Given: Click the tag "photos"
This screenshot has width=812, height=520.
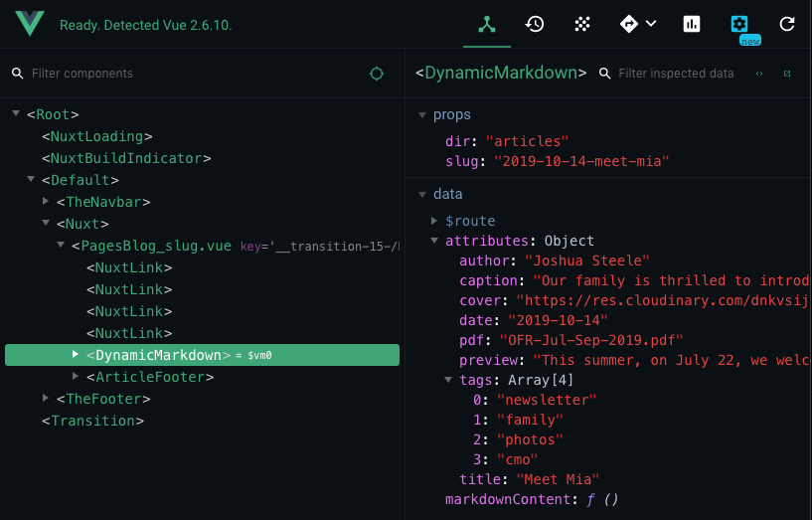Looking at the screenshot, I should pyautogui.click(x=530, y=439).
